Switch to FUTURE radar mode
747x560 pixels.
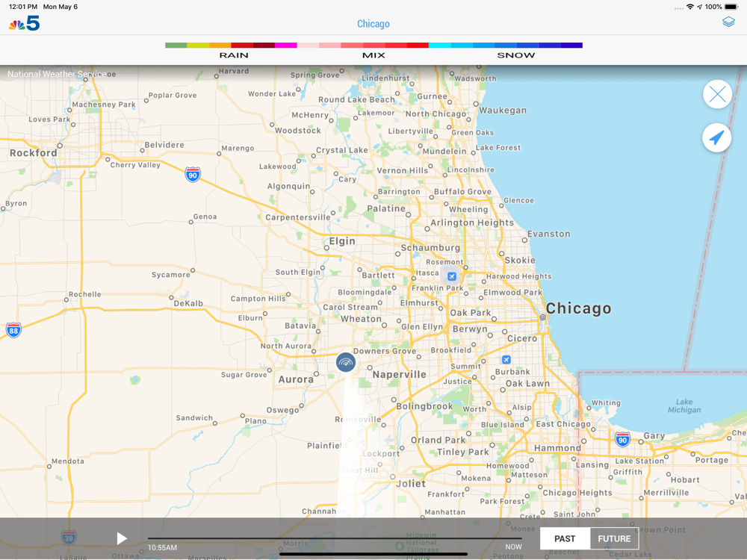(614, 538)
